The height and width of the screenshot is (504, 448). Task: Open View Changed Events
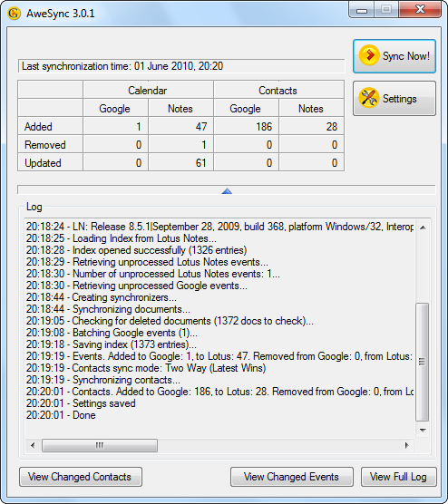click(x=292, y=477)
